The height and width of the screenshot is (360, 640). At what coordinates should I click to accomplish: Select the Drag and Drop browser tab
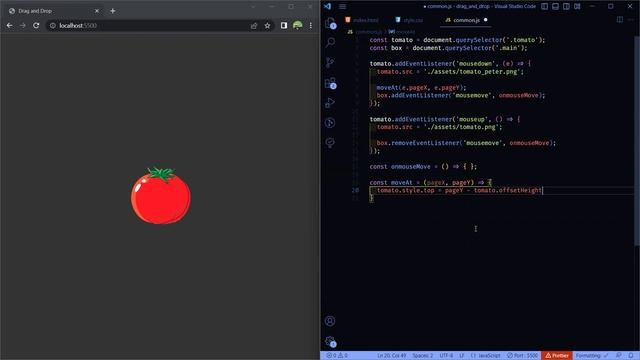pos(53,11)
